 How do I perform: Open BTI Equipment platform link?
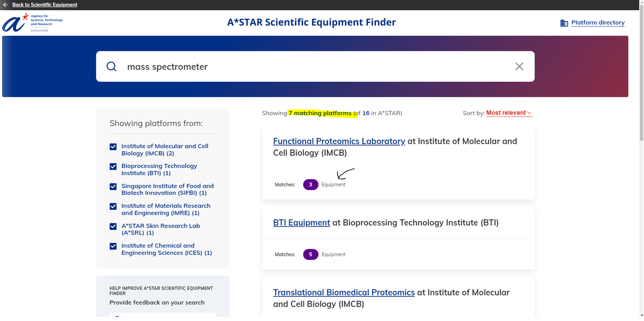click(301, 223)
